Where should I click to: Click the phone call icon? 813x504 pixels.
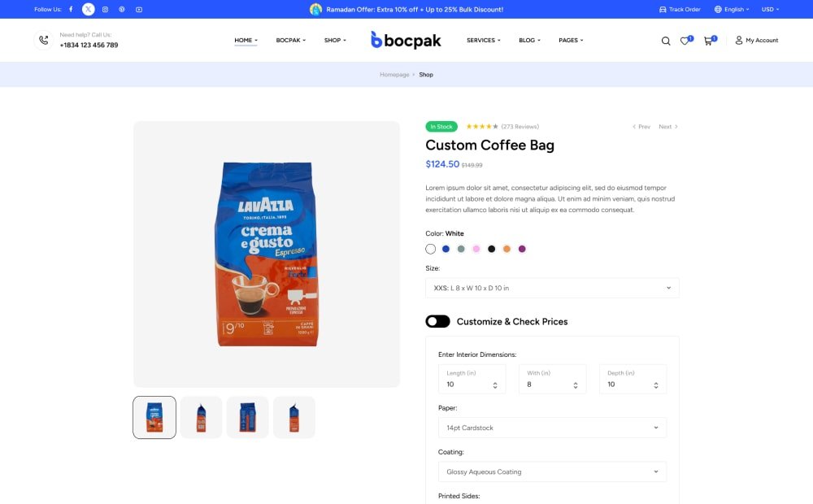(x=44, y=40)
